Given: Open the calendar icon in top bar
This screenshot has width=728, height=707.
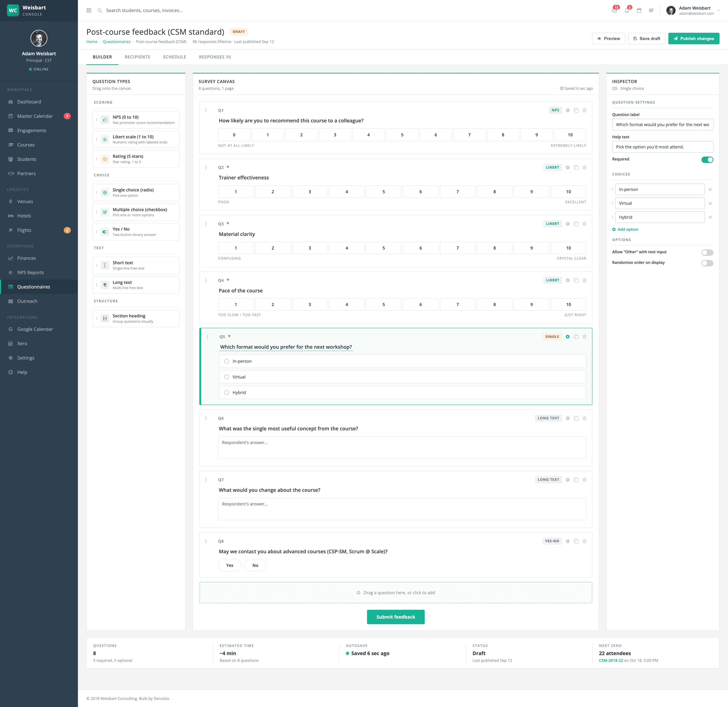Looking at the screenshot, I should [x=639, y=10].
